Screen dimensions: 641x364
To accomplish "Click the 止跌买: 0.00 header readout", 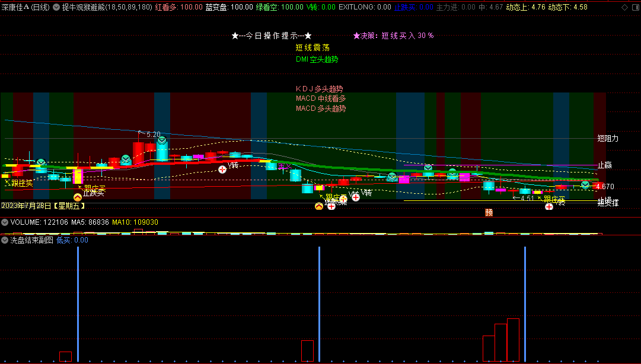I will (414, 7).
